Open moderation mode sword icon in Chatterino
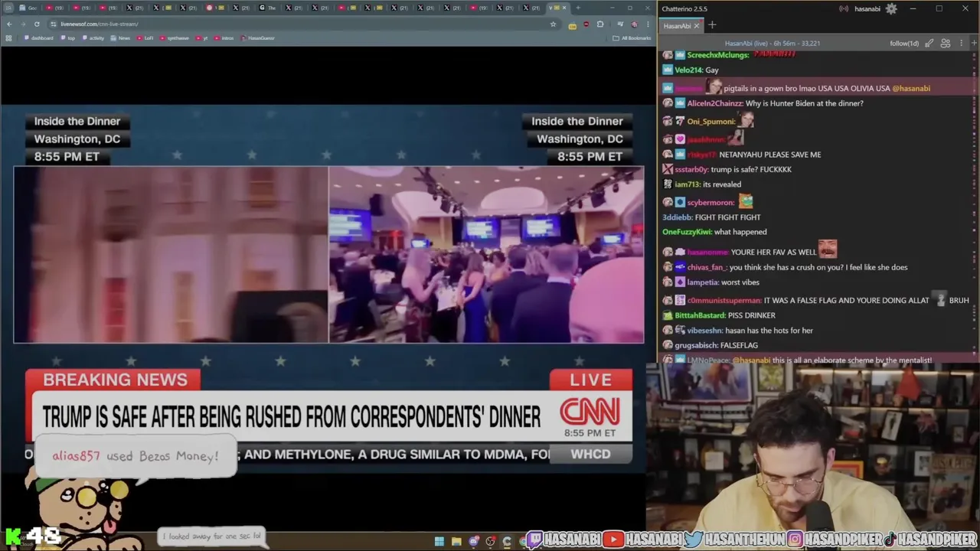 tap(929, 44)
